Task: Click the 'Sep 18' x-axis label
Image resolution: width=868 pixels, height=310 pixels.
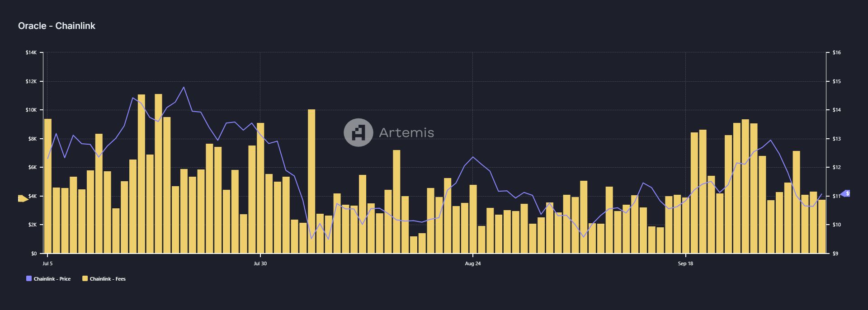Action: pyautogui.click(x=685, y=263)
